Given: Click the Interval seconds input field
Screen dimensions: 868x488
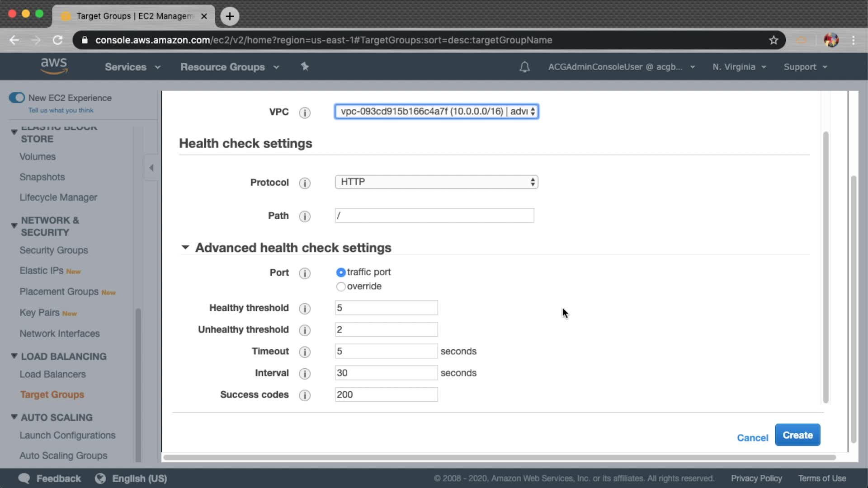Looking at the screenshot, I should 386,373.
